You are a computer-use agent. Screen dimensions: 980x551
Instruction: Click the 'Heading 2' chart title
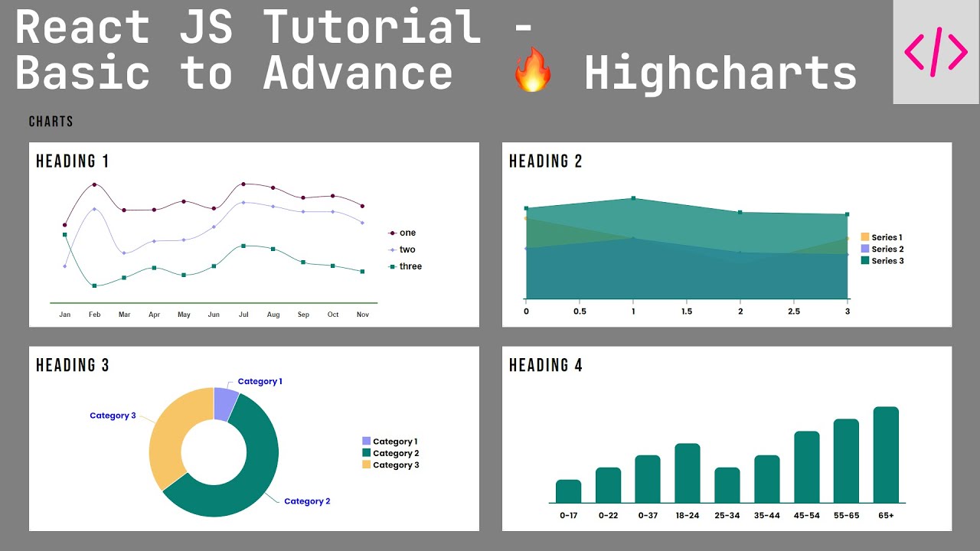[545, 161]
